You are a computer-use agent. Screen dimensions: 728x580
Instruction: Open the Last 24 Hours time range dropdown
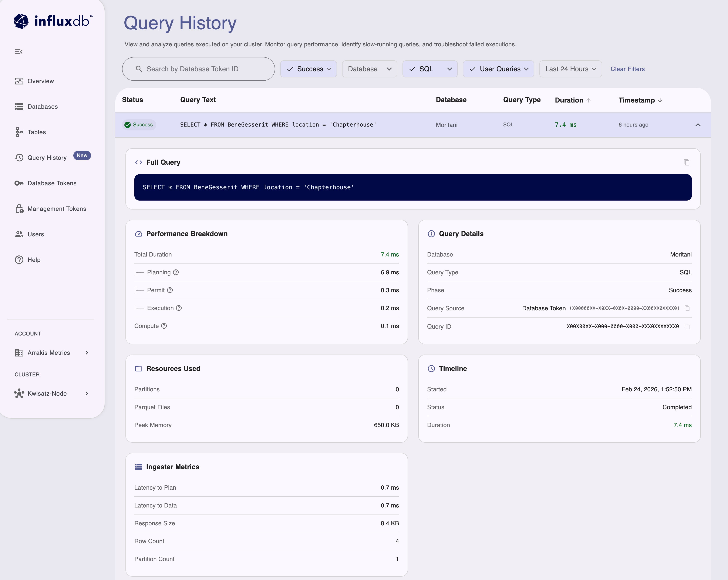pyautogui.click(x=570, y=69)
